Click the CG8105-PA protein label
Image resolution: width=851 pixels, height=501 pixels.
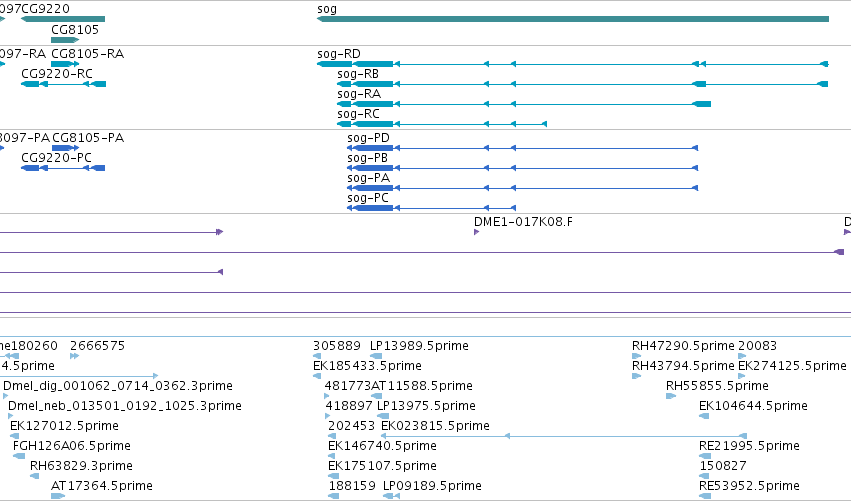pyautogui.click(x=88, y=138)
